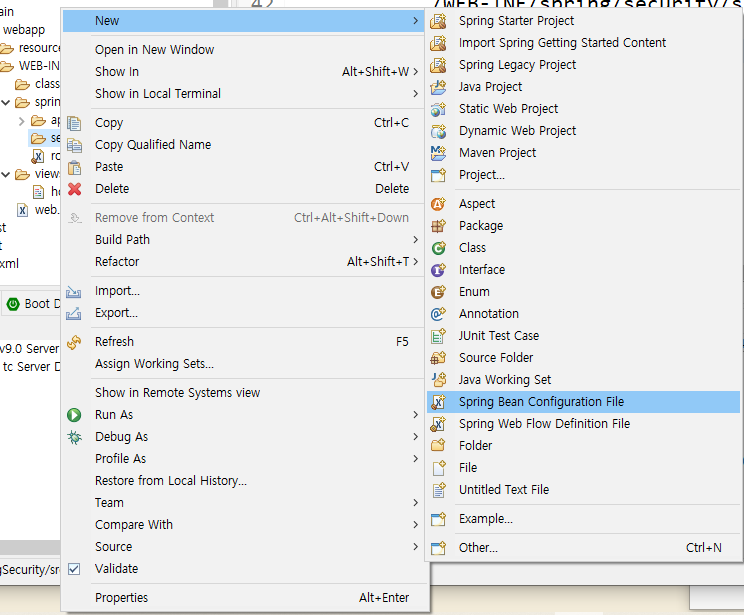This screenshot has height=615, width=744.
Task: Select the WEB-INF folder in tree
Action: (39, 66)
